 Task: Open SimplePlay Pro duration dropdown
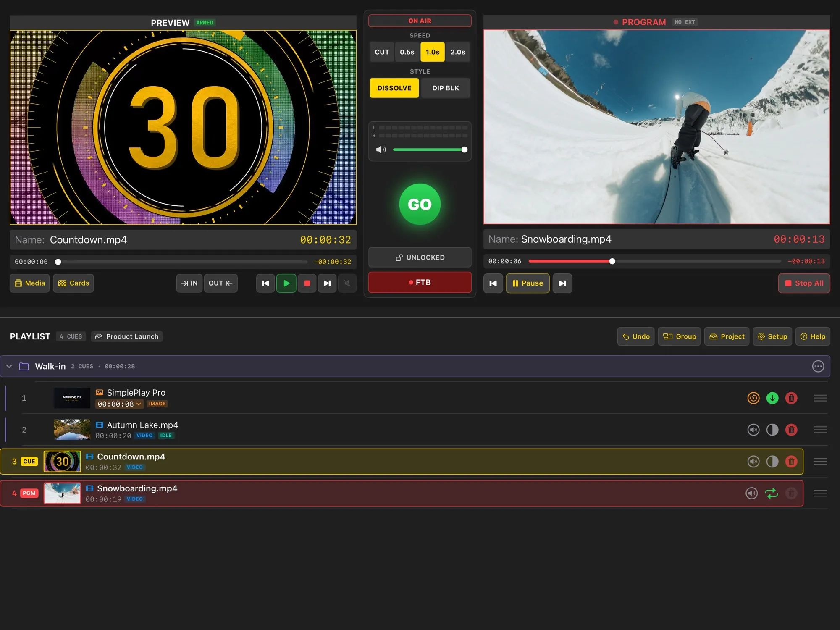point(119,404)
